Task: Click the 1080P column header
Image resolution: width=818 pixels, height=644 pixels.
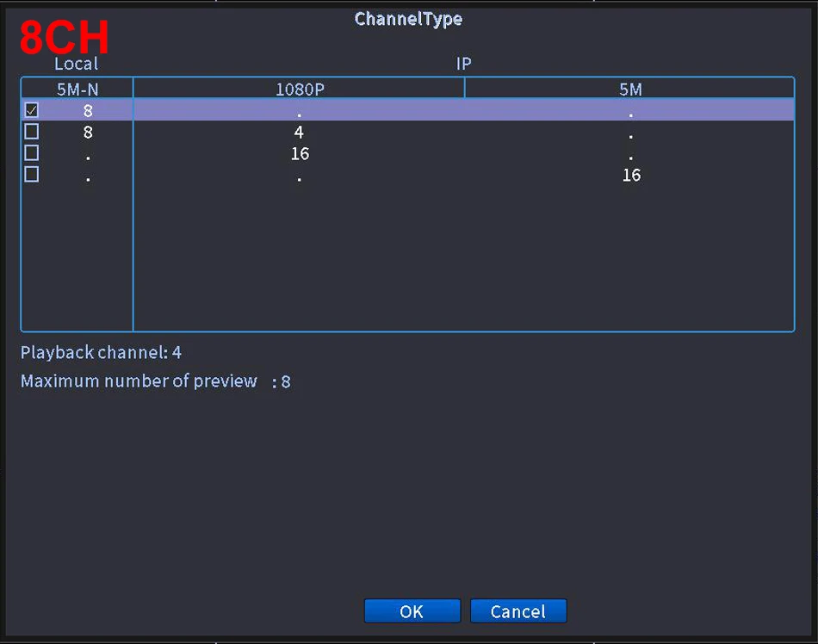Action: point(299,89)
